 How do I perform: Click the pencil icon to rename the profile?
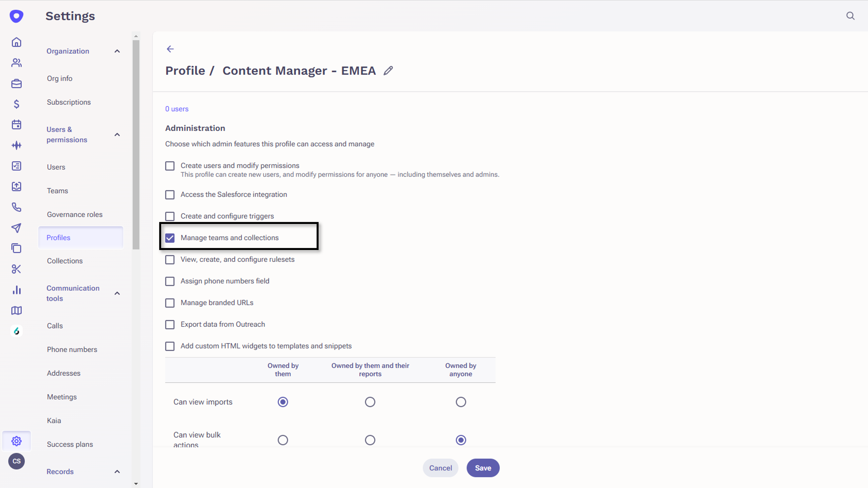388,71
